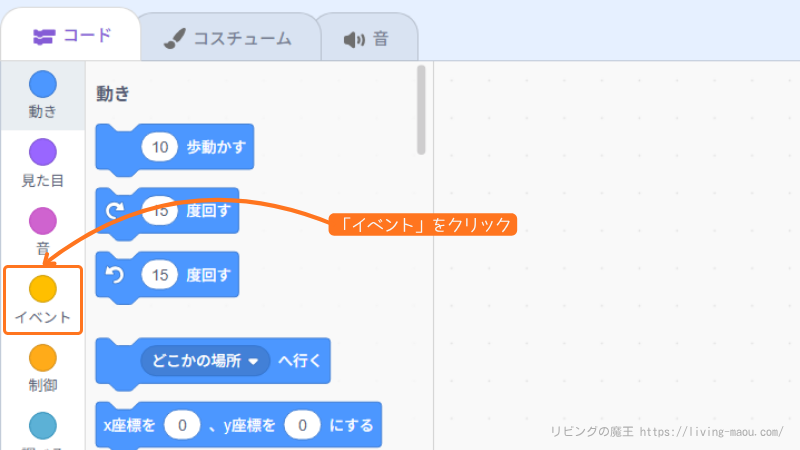Select the purple 見た目 category circle
Screen dimensions: 800x450
(x=42, y=152)
